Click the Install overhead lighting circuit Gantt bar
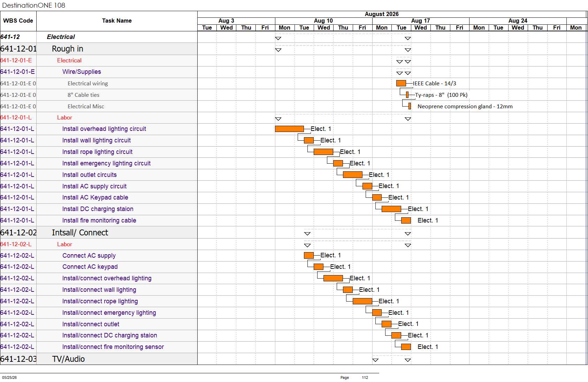 pyautogui.click(x=289, y=129)
